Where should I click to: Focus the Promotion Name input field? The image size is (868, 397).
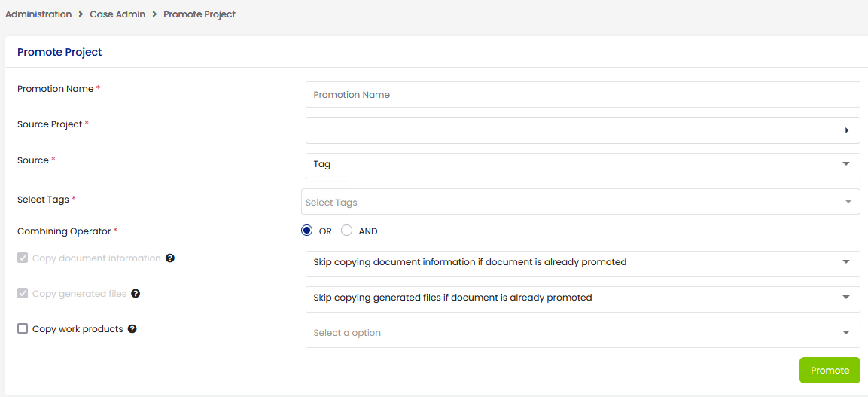(x=583, y=95)
